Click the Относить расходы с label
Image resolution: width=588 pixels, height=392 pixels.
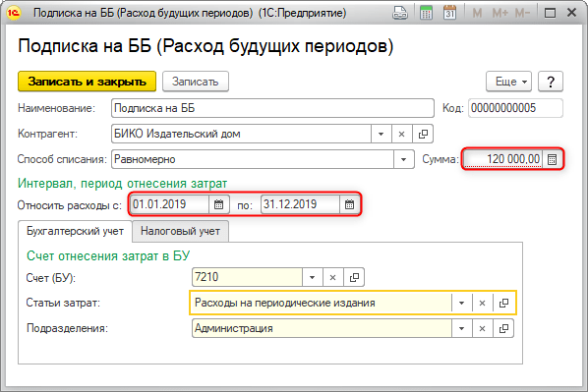click(x=70, y=205)
